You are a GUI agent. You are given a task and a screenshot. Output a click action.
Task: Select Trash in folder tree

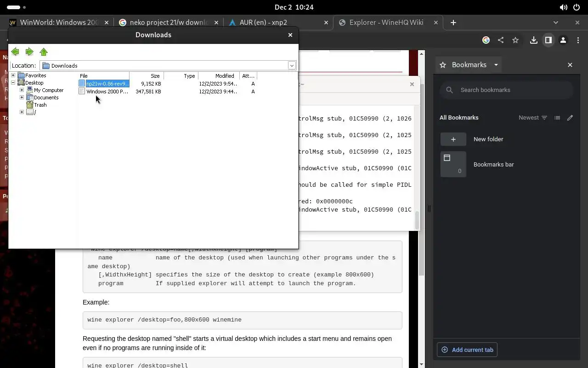(x=40, y=105)
